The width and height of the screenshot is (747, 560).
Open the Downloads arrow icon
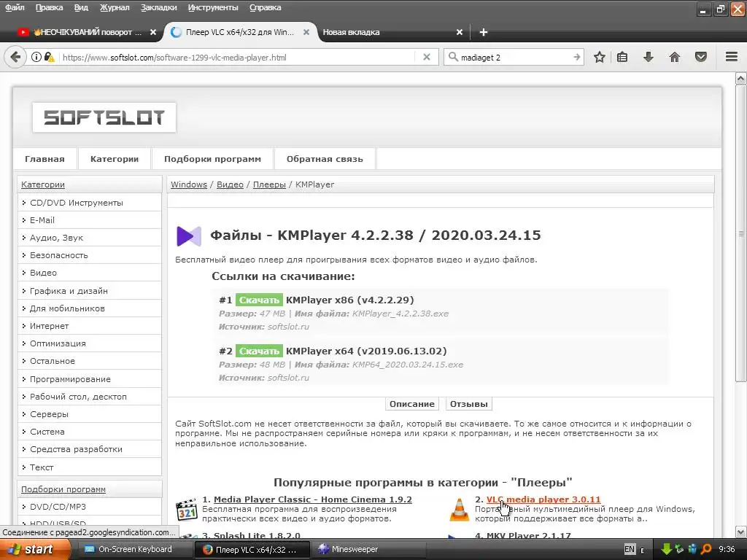649,57
